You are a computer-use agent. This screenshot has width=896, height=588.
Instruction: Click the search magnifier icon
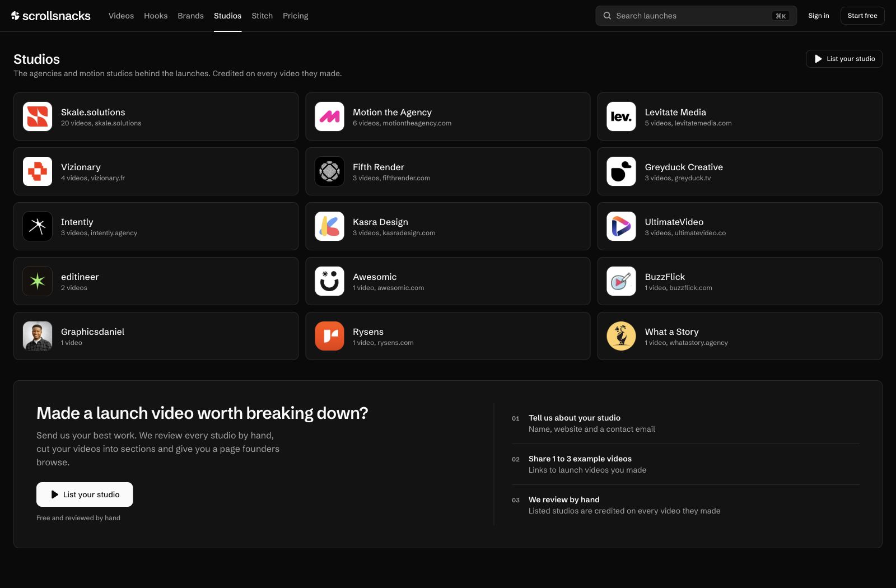pyautogui.click(x=607, y=16)
